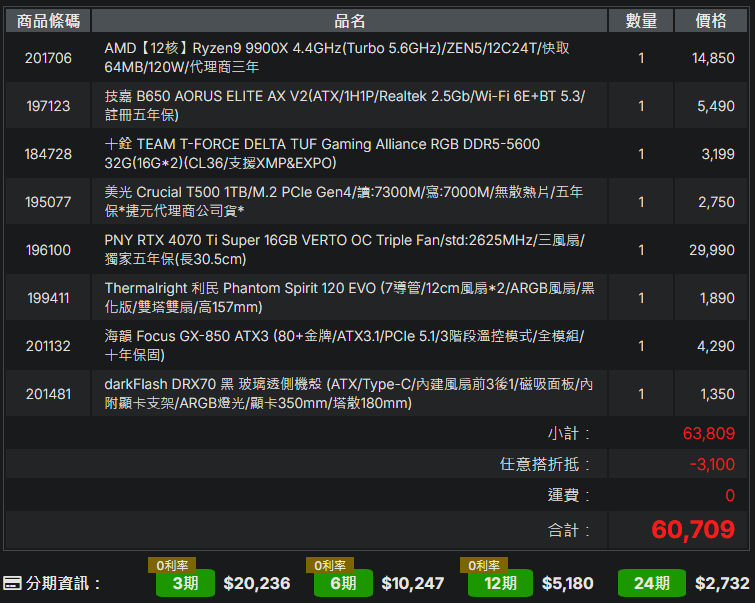Click the price 1,890
The height and width of the screenshot is (603, 755).
pos(717,298)
